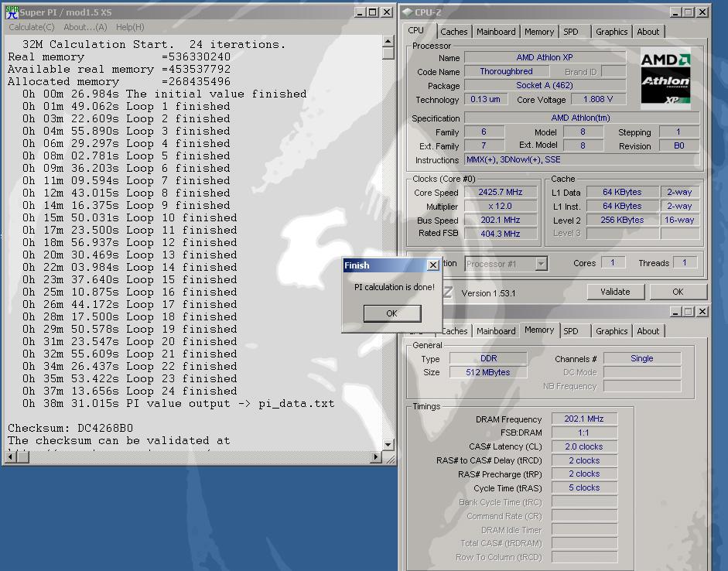Screen dimensions: 728x571
Task: Click the AMD Athlon XP logo image
Action: click(665, 78)
